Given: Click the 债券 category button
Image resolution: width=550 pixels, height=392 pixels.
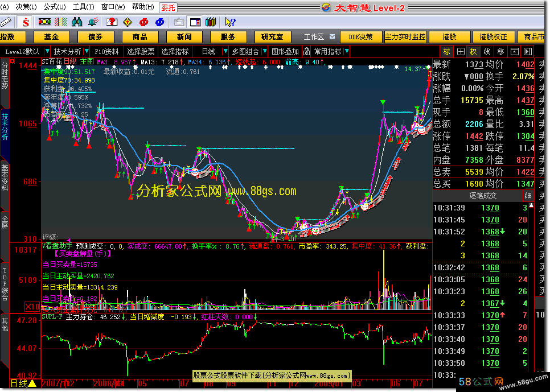Looking at the screenshot, I should point(96,37).
